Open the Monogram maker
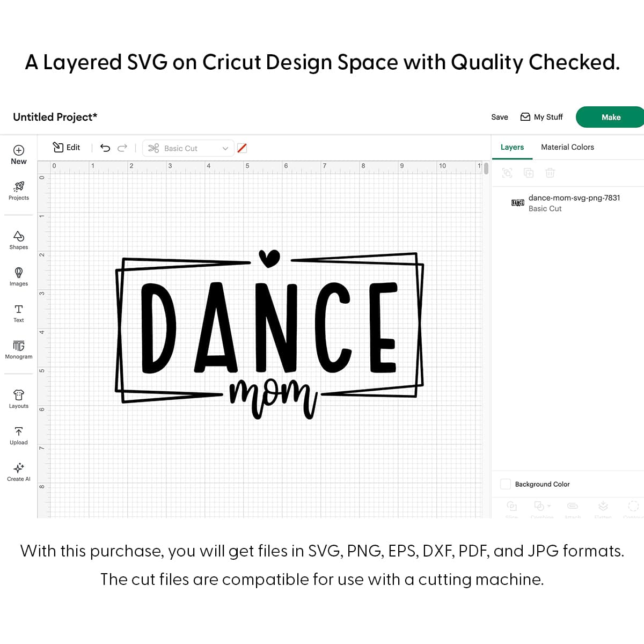Screen dimensions: 644x644 coord(19,349)
